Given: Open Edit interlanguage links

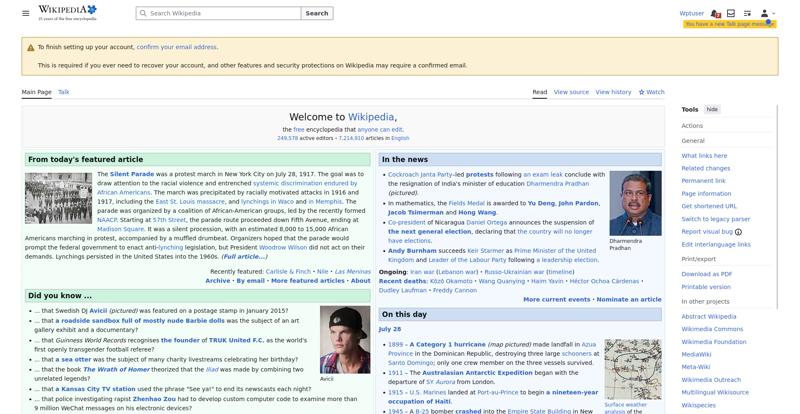Looking at the screenshot, I should [716, 245].
